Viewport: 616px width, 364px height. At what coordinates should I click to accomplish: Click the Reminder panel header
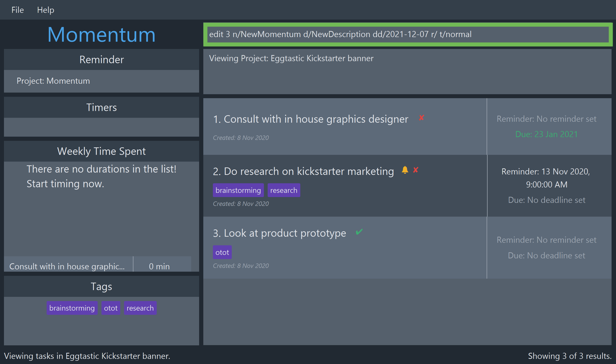click(x=101, y=59)
